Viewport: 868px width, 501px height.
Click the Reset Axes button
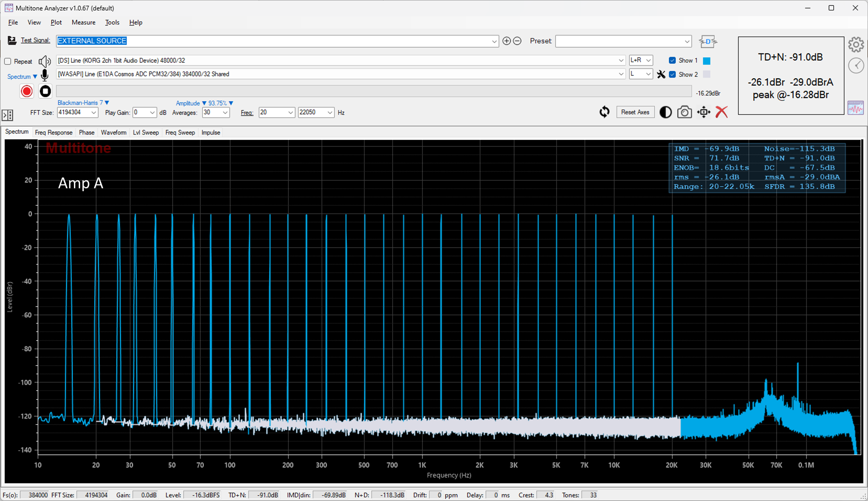635,112
